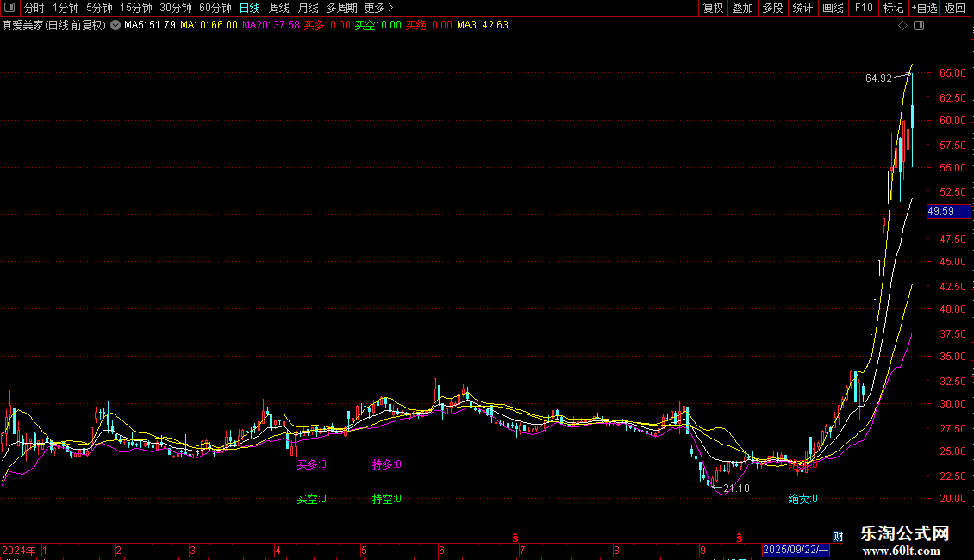
Task: Select the 多周期 multi-period view
Action: [341, 8]
